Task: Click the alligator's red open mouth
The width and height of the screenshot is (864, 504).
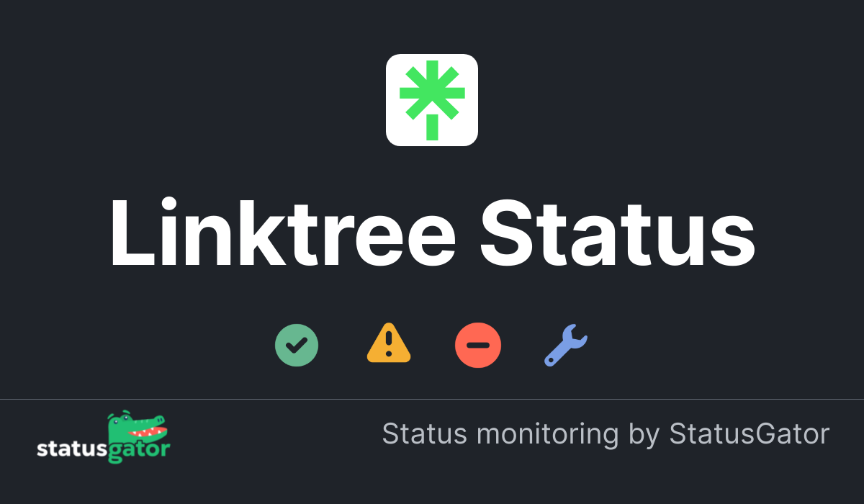Action: tap(149, 432)
